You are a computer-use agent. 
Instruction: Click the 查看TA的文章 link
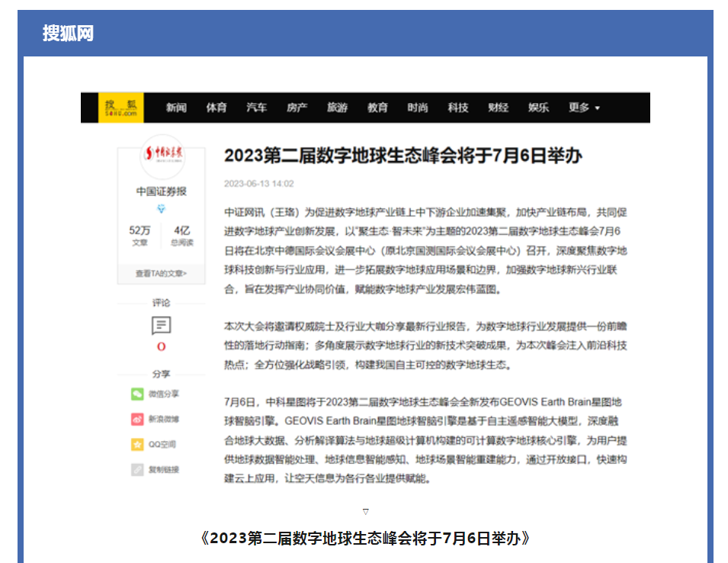(x=161, y=273)
